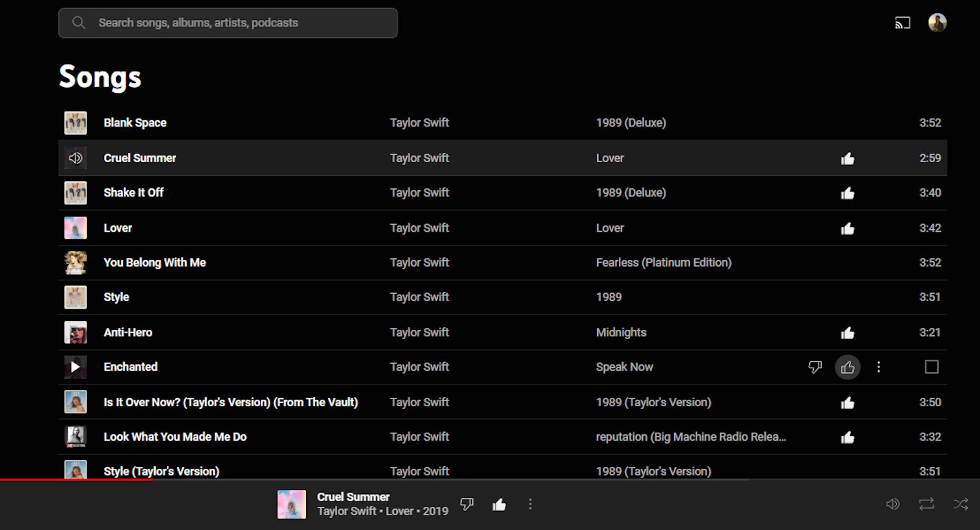Open the 1989 (Taylor's Version) album link

[x=653, y=402]
